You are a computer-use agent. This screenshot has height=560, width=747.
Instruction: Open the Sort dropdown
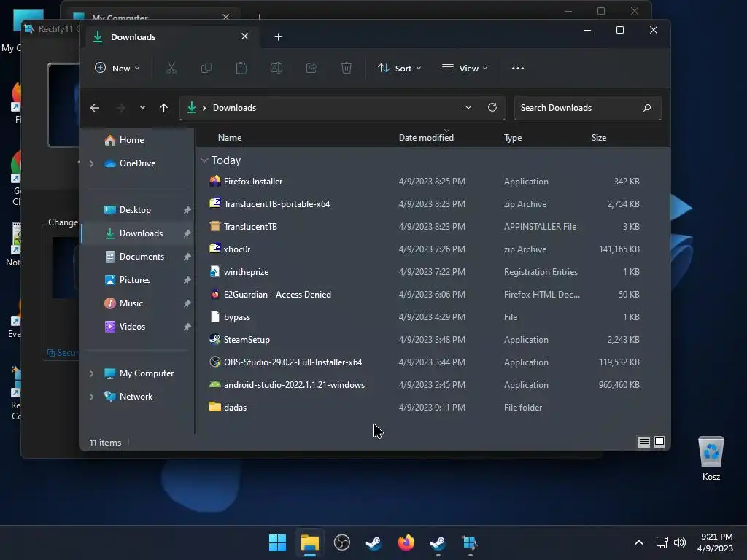tap(399, 68)
